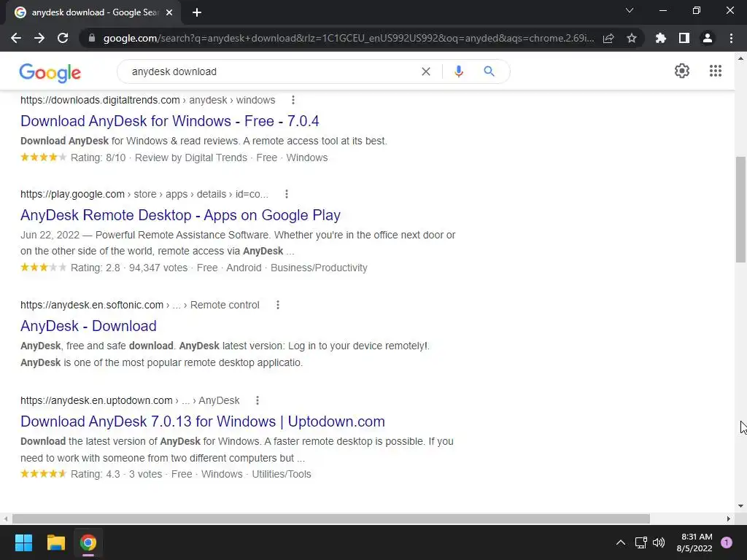Open a new tab with plus button
This screenshot has width=747, height=560.
(197, 12)
